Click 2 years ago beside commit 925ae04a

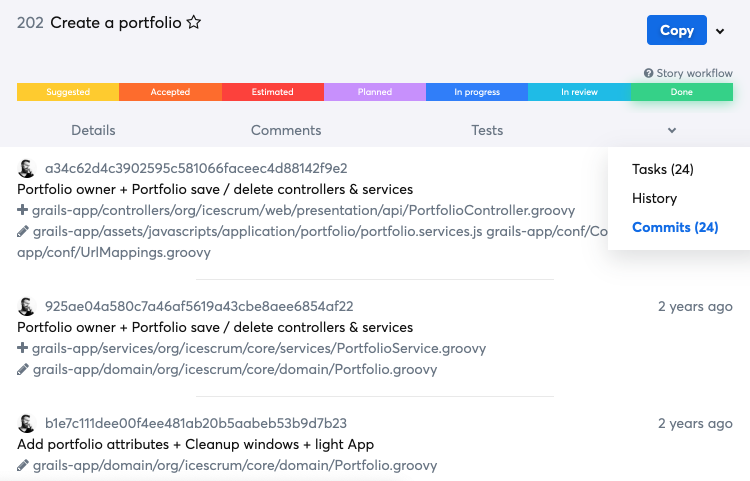tap(695, 306)
